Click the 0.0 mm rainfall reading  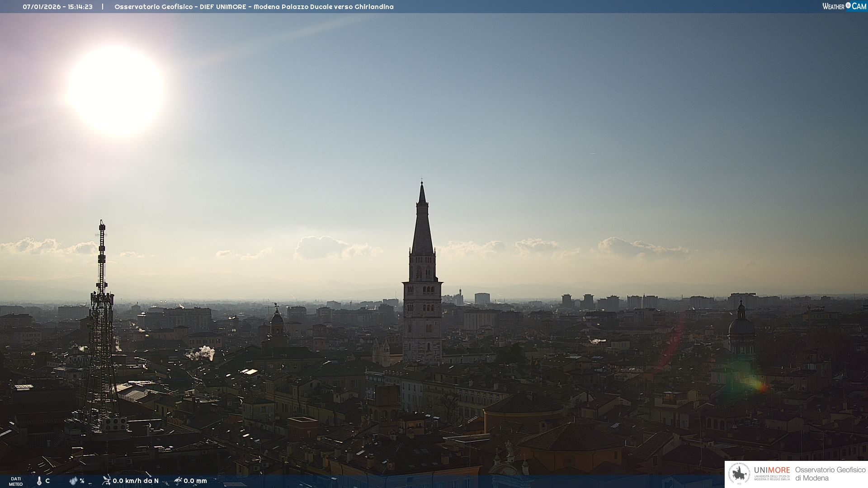coord(195,481)
